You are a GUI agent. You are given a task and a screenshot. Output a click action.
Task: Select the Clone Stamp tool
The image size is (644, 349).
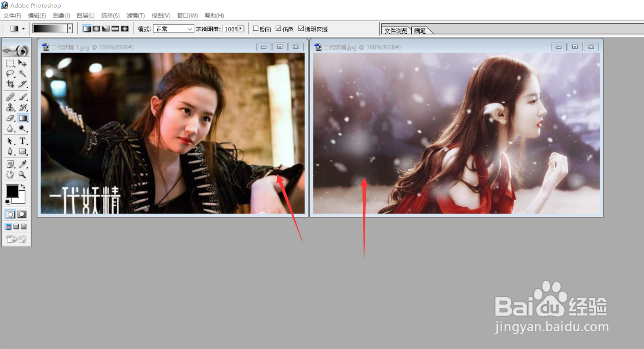(10, 108)
